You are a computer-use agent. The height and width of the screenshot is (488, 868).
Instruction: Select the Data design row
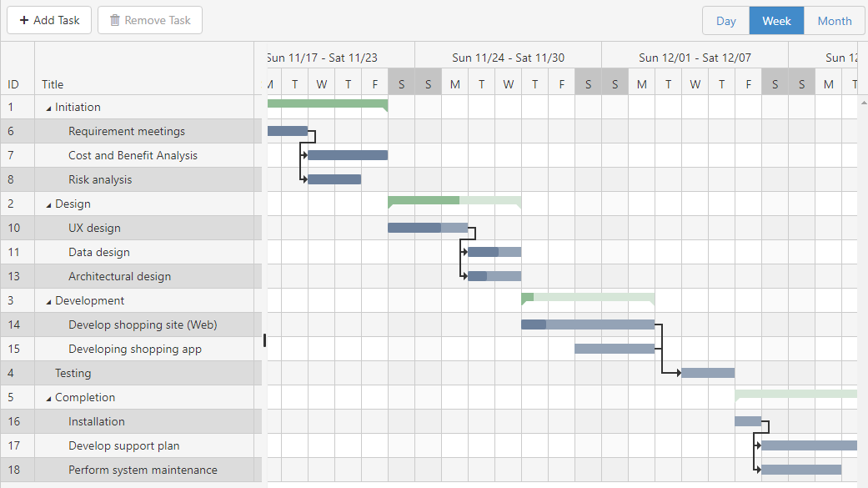tap(131, 252)
